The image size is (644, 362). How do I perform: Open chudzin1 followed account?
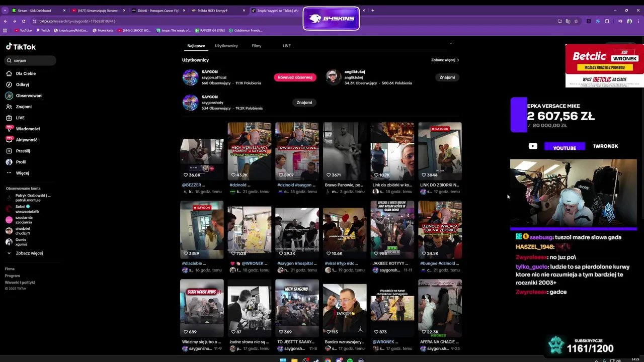(19, 231)
